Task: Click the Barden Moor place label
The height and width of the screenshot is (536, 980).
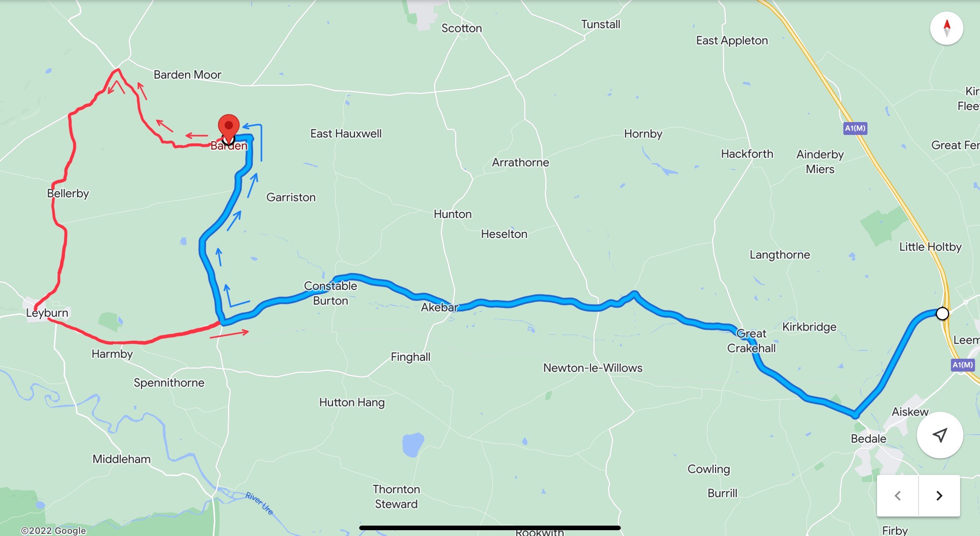Action: point(187,75)
